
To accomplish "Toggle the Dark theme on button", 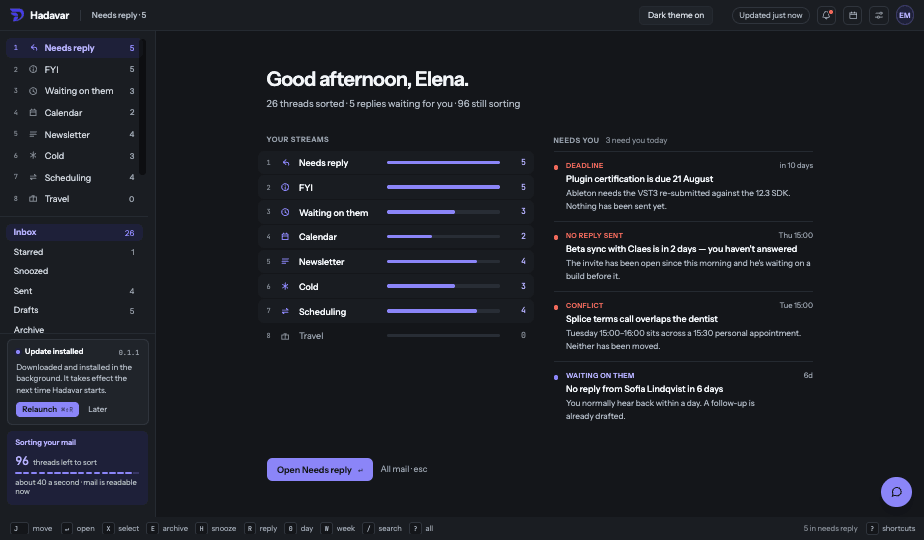I will (x=675, y=15).
